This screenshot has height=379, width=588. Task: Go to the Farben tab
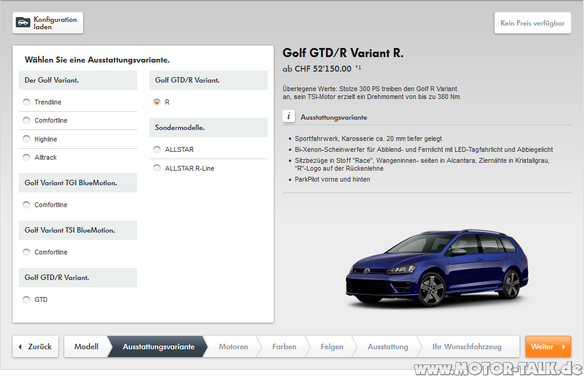click(x=284, y=347)
